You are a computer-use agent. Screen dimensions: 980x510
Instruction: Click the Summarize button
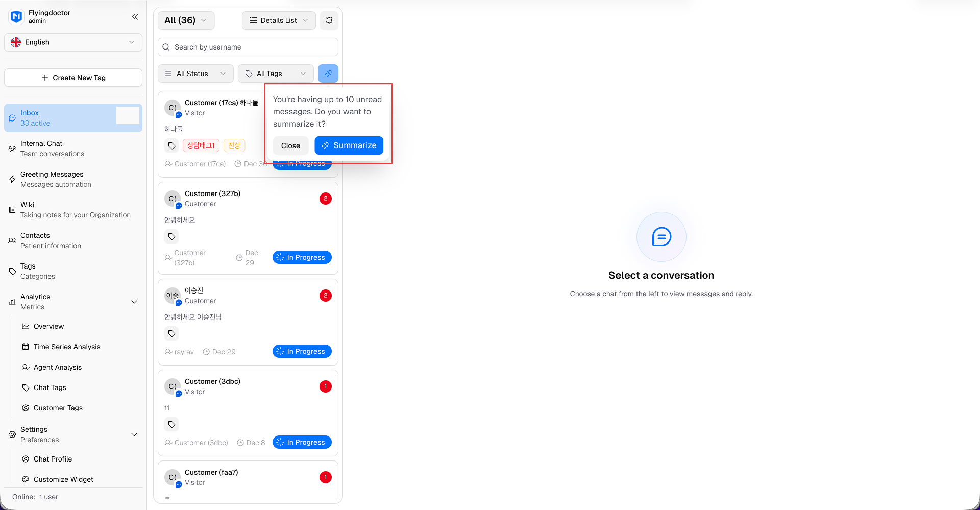coord(349,145)
